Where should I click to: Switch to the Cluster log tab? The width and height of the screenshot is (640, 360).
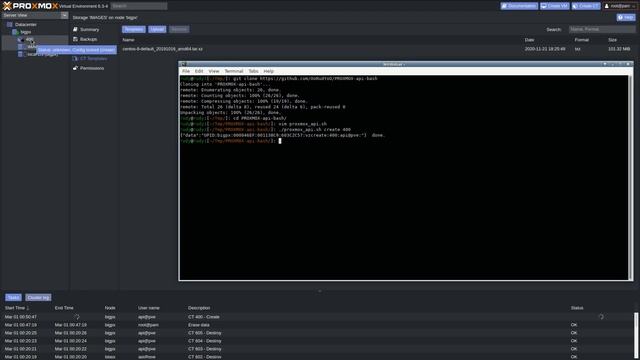(x=38, y=298)
